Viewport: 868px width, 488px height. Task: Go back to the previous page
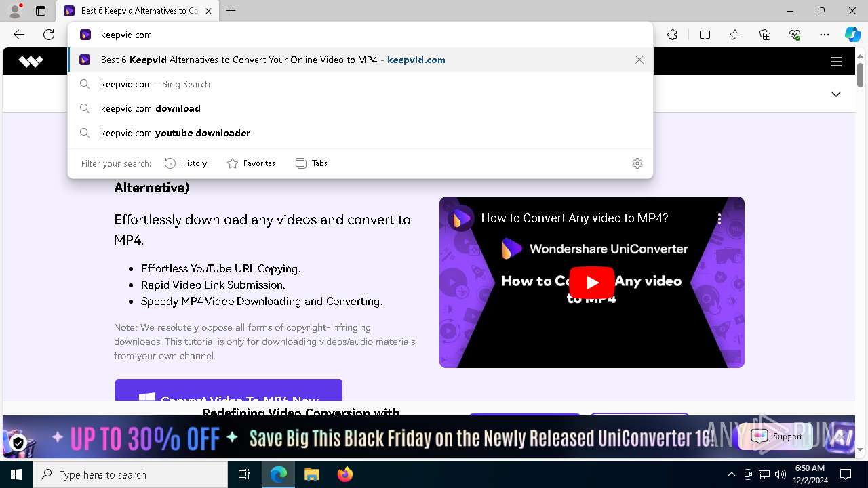tap(19, 35)
